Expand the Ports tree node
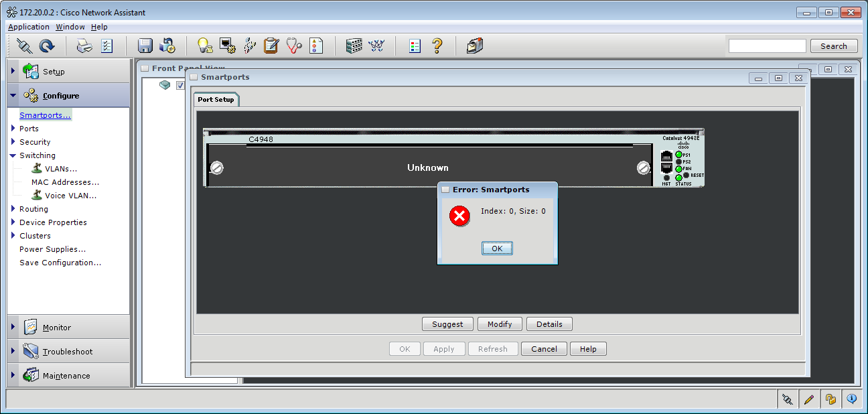Image resolution: width=868 pixels, height=414 pixels. (13, 128)
